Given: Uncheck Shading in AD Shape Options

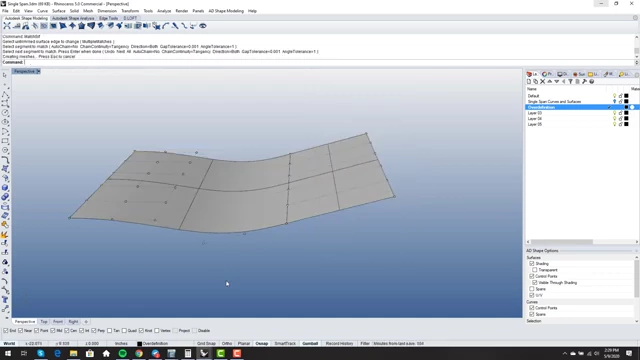Looking at the screenshot, I should 532,264.
